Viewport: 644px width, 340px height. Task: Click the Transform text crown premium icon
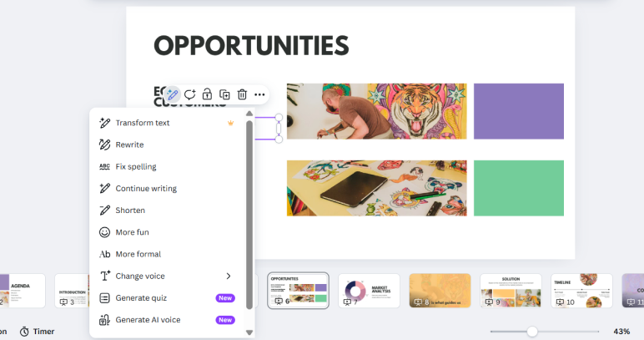click(231, 123)
